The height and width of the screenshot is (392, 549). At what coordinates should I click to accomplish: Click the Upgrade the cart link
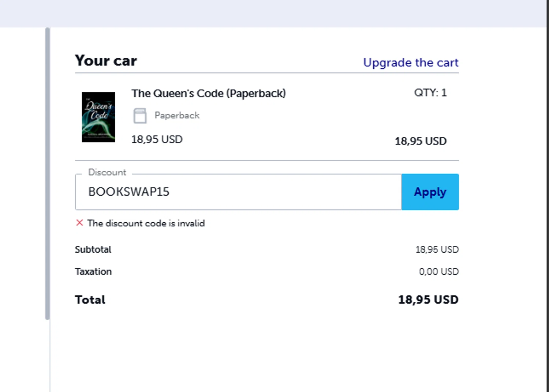[411, 63]
